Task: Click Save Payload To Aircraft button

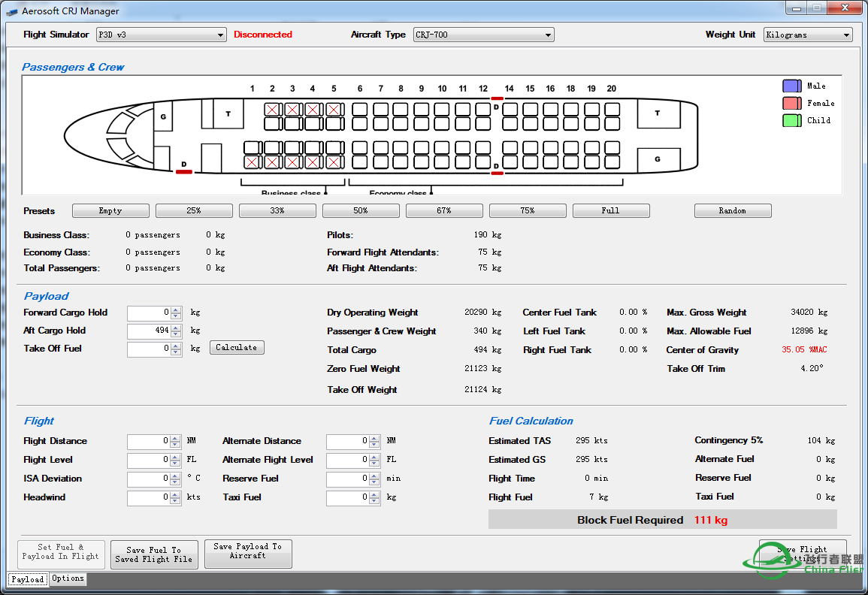Action: pos(248,554)
